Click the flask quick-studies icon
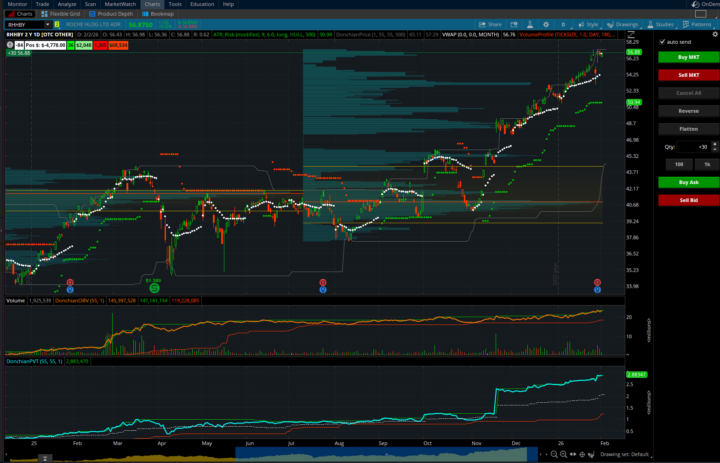 tap(529, 25)
